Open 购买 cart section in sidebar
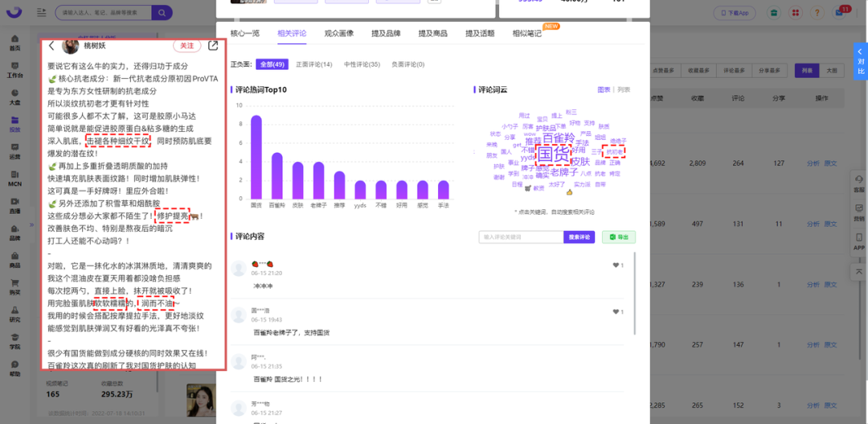 [15, 286]
